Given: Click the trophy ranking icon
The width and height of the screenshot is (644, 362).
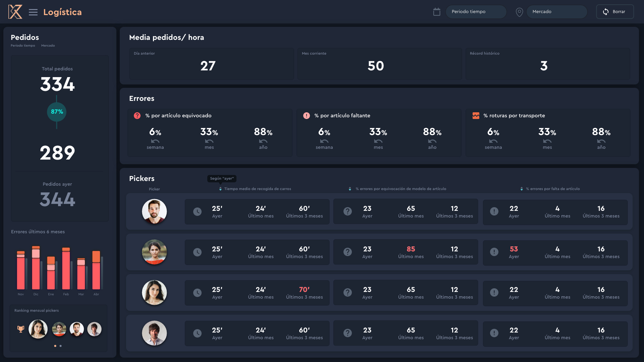Looking at the screenshot, I should coord(21,329).
